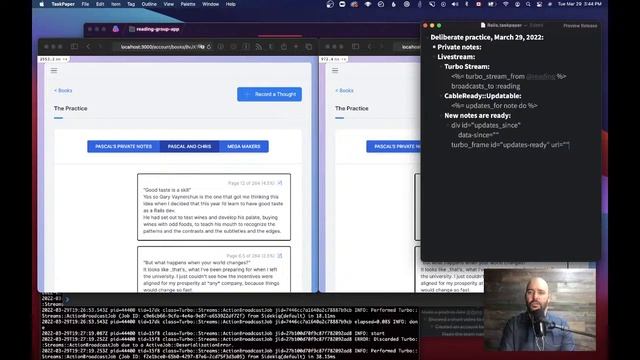Click share icon on Page 12 note card

tap(280, 183)
